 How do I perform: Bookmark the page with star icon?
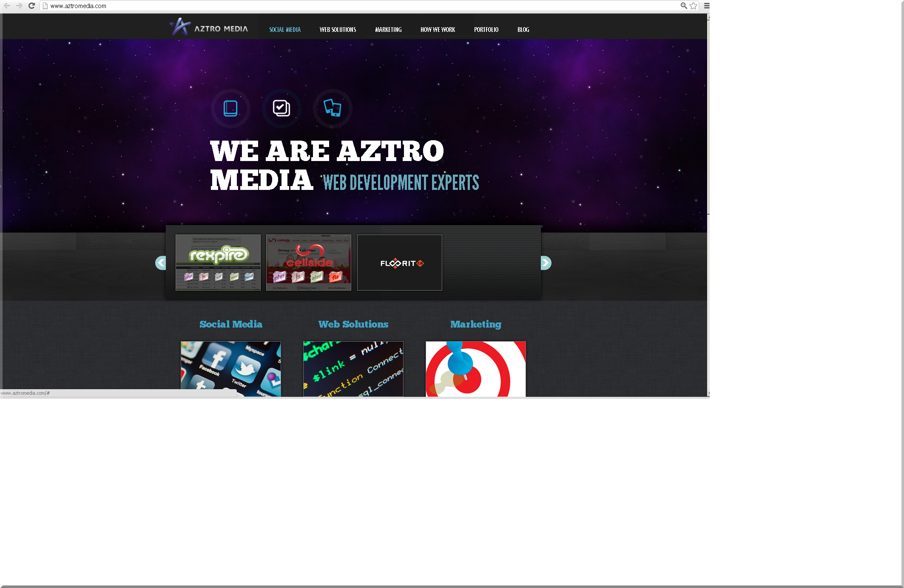click(x=694, y=6)
